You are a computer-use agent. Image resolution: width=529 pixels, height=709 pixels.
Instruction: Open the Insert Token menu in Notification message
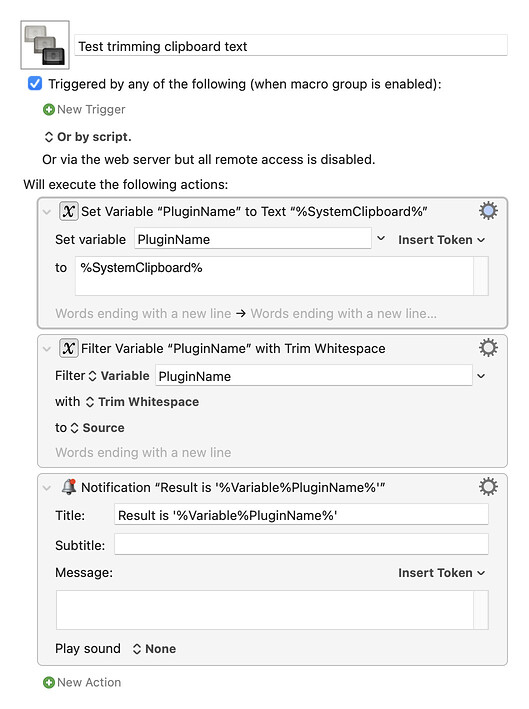point(441,573)
